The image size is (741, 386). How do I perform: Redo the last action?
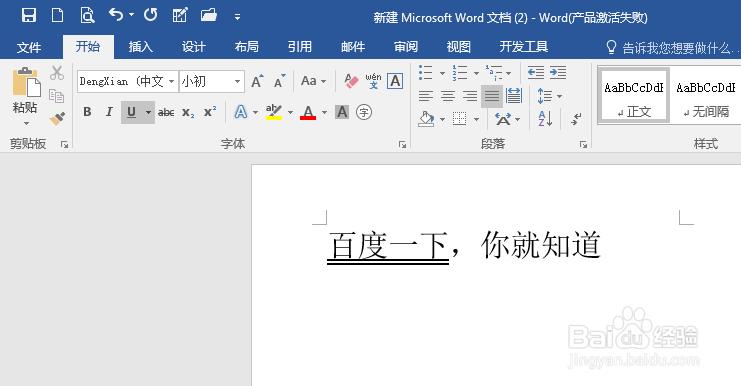click(x=150, y=15)
